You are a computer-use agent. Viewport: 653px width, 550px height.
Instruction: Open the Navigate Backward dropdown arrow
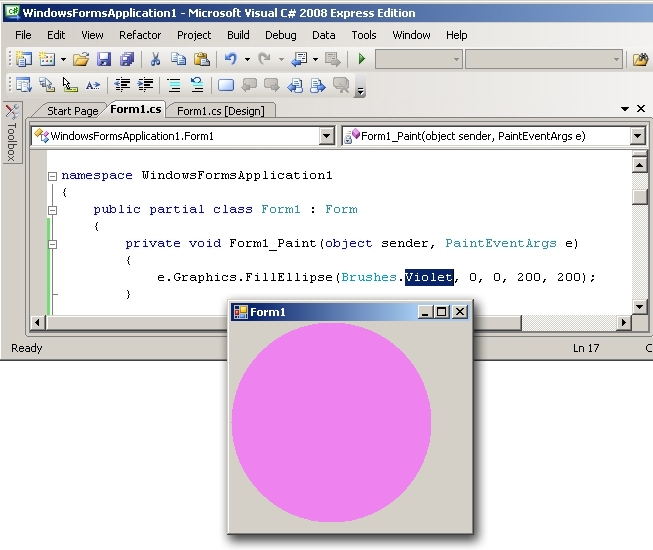click(315, 59)
